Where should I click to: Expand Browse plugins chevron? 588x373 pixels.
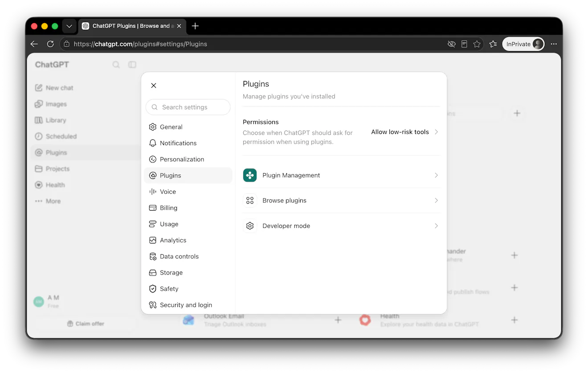(x=437, y=200)
